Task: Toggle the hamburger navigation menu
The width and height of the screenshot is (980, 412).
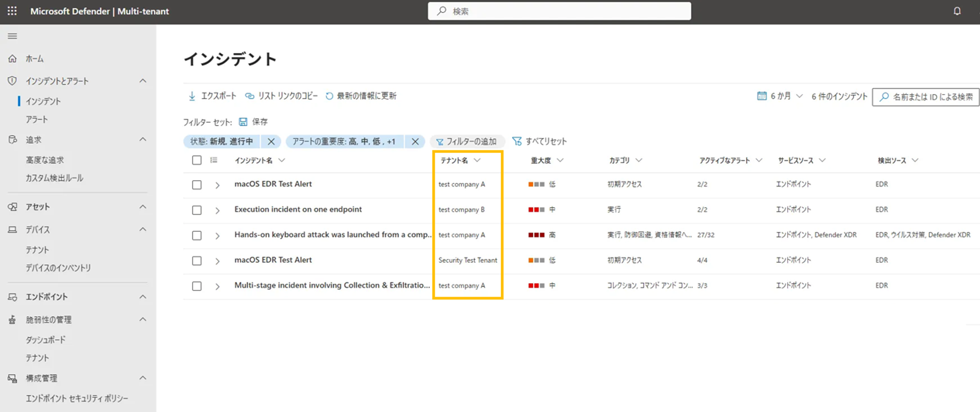Action: click(x=12, y=36)
